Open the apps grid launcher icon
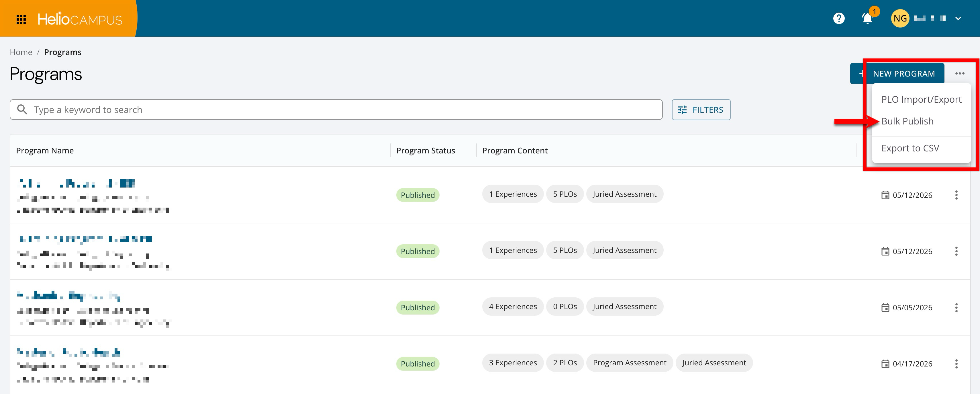This screenshot has width=980, height=394. coord(21,19)
